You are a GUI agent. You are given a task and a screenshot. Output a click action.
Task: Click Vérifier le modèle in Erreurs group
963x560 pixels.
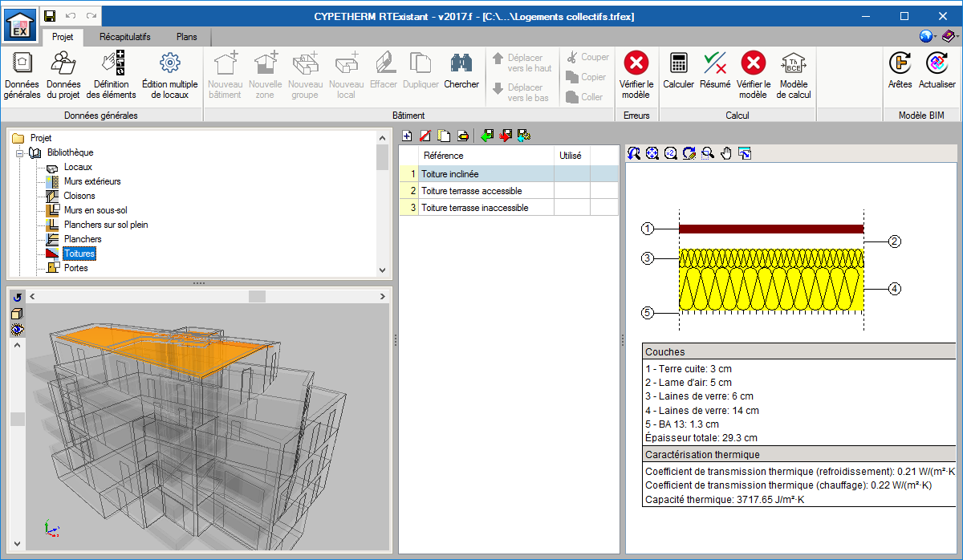click(636, 75)
